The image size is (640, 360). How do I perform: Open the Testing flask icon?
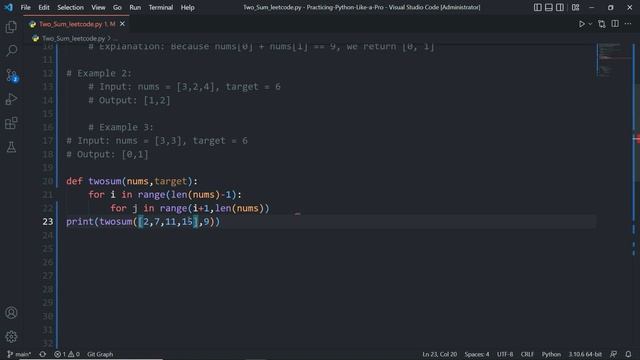tap(11, 147)
